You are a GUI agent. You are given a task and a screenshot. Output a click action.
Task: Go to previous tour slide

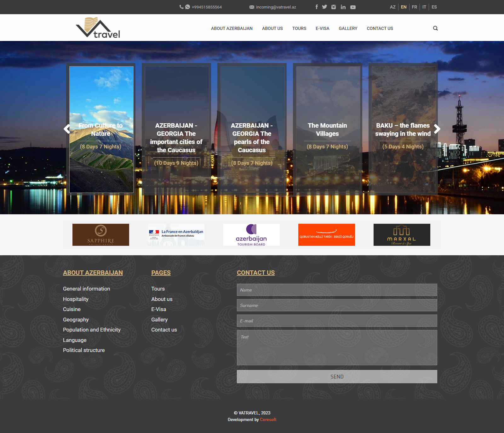[x=67, y=129]
